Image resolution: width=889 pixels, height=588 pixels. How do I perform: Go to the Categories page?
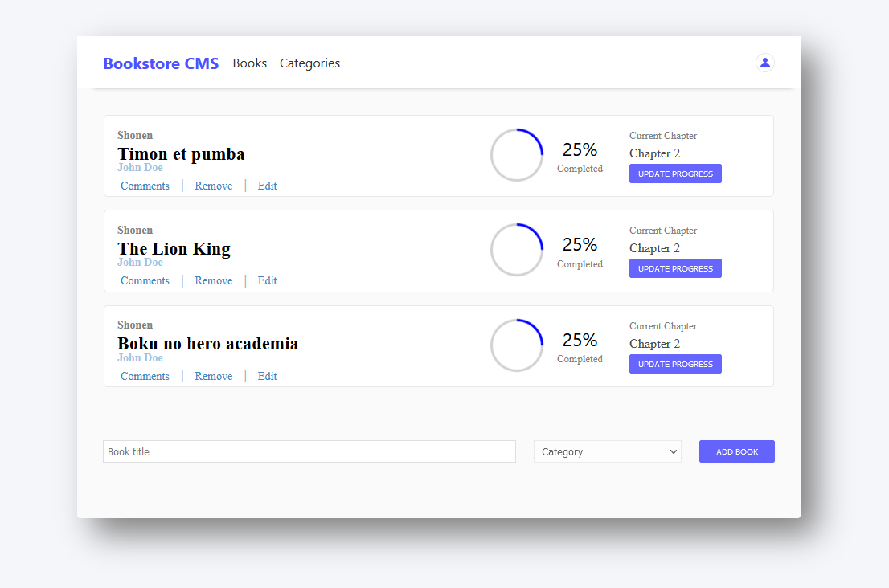(x=309, y=63)
